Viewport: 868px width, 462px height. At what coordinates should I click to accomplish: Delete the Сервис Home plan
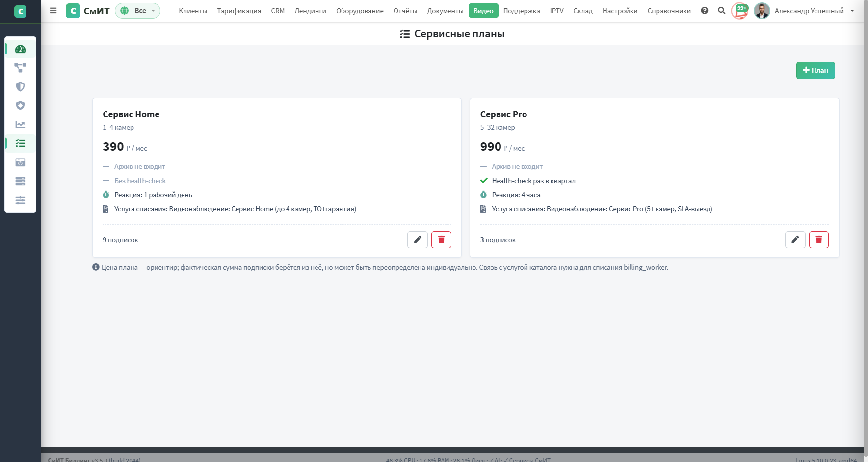tap(441, 240)
